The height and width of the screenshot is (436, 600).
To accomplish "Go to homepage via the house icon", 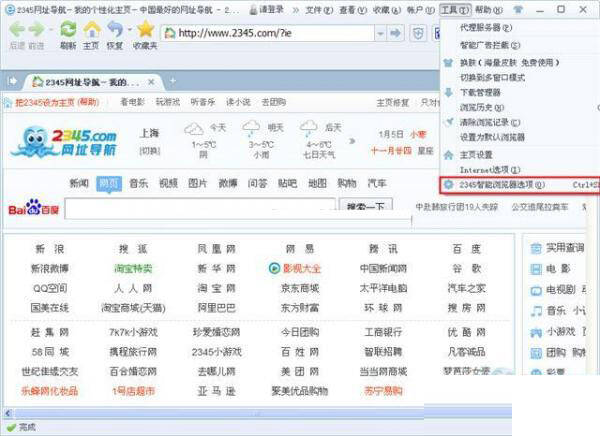I will click(92, 29).
